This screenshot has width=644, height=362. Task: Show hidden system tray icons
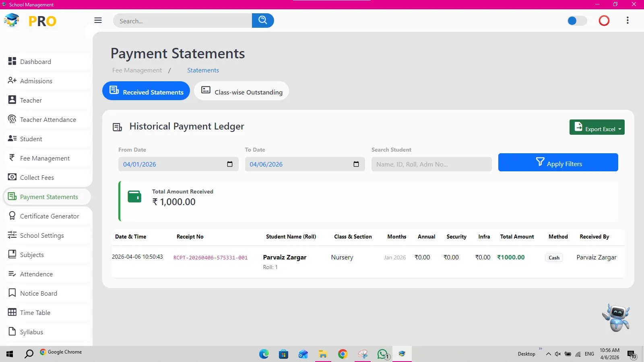548,354
